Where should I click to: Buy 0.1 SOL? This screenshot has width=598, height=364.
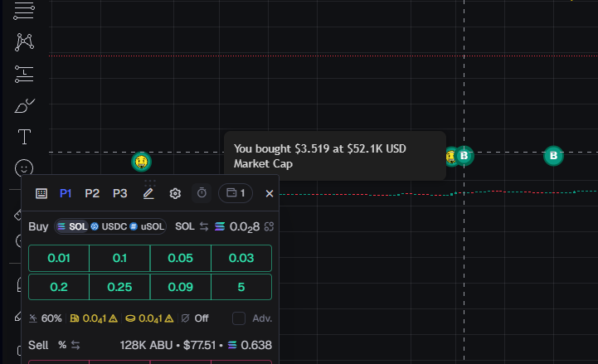tap(119, 258)
